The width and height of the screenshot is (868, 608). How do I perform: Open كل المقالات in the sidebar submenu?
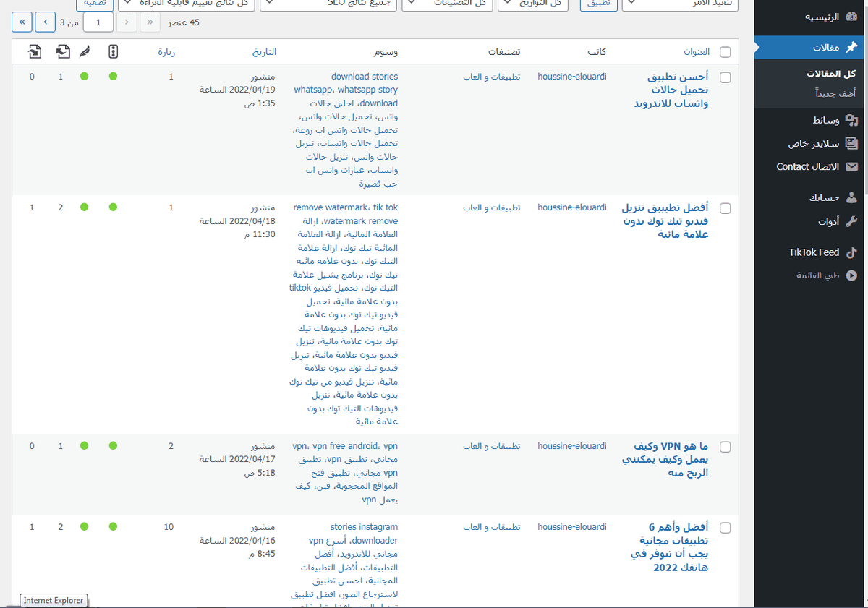[831, 74]
